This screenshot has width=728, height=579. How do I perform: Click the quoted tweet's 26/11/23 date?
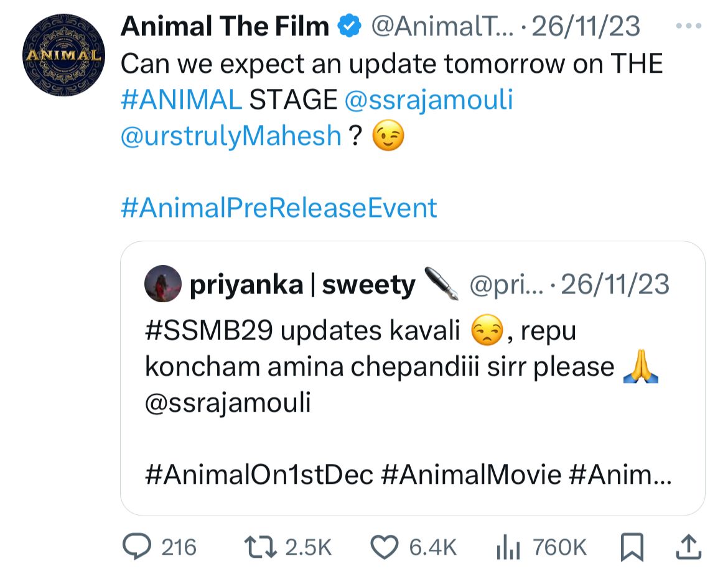[x=615, y=285]
